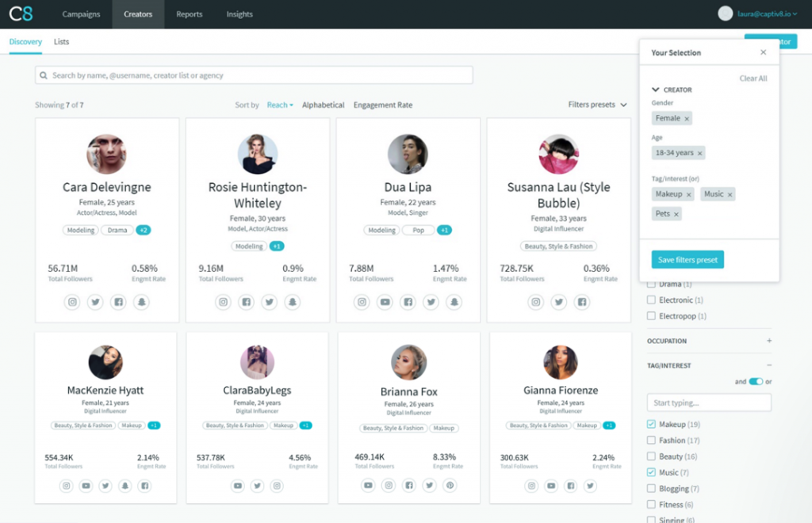Viewport: 812px width, 523px height.
Task: Click Dua Lipa's YouTube icon
Action: pos(385,302)
